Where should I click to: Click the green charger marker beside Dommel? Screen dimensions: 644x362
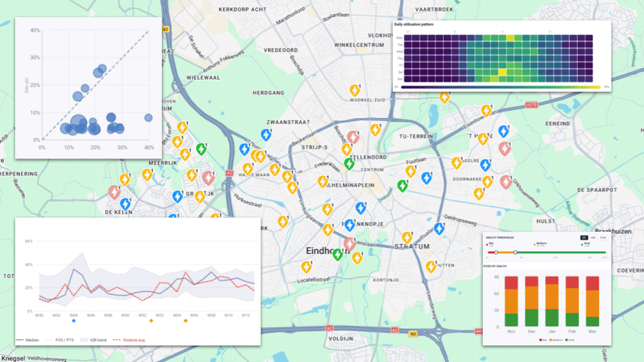403,186
